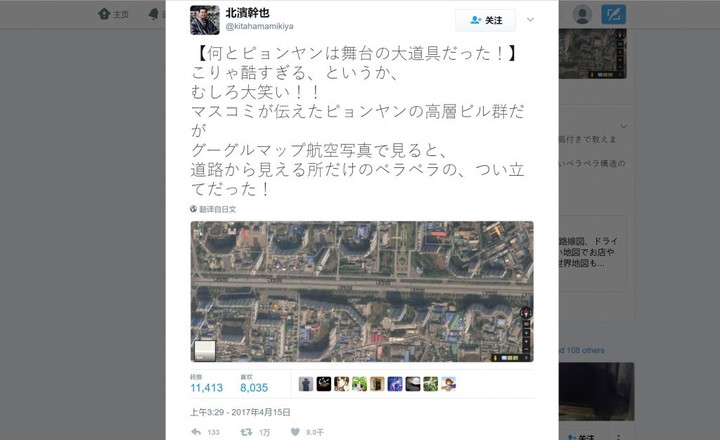Click the heart like icon
Image resolution: width=720 pixels, height=440 pixels.
click(295, 432)
